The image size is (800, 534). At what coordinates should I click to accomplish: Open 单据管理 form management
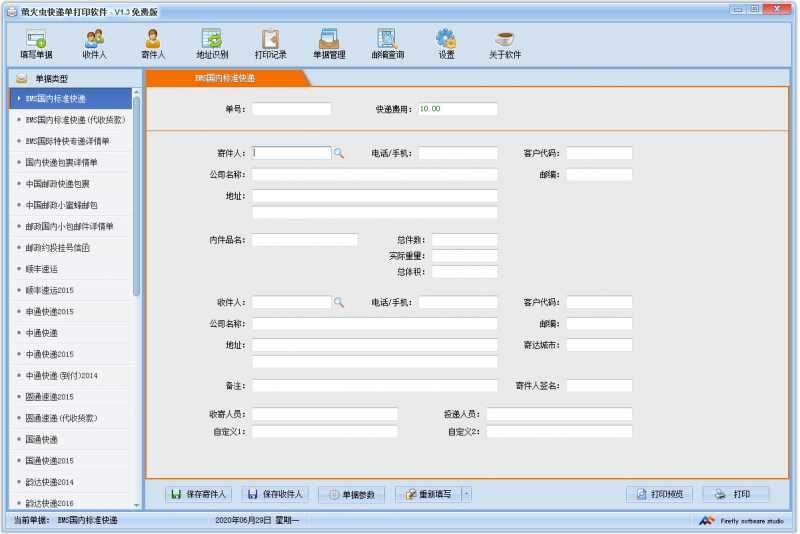(329, 44)
